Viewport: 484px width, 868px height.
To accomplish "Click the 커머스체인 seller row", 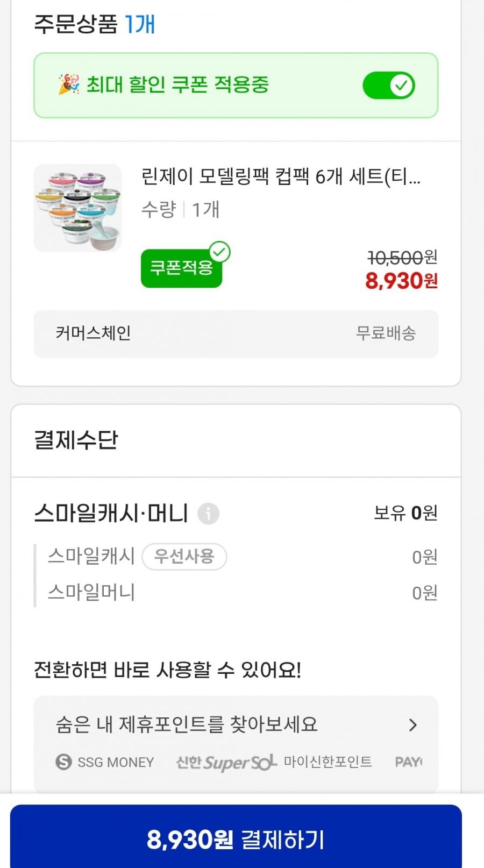I will click(x=236, y=333).
